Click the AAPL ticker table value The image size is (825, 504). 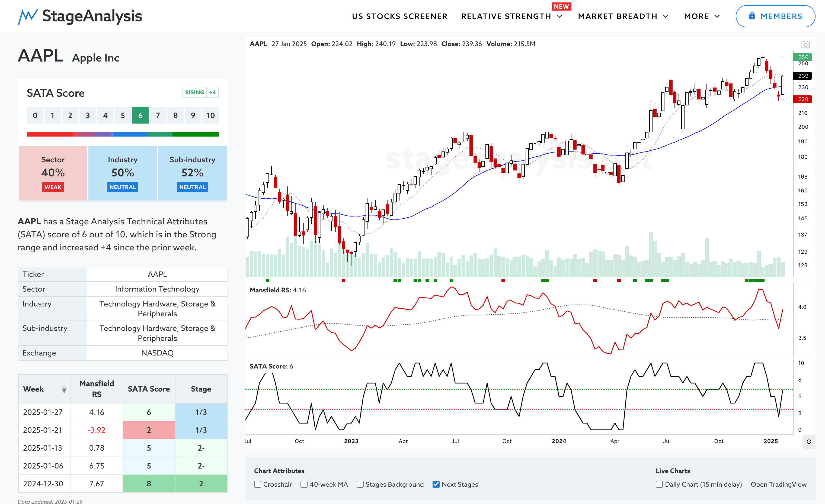pyautogui.click(x=157, y=274)
